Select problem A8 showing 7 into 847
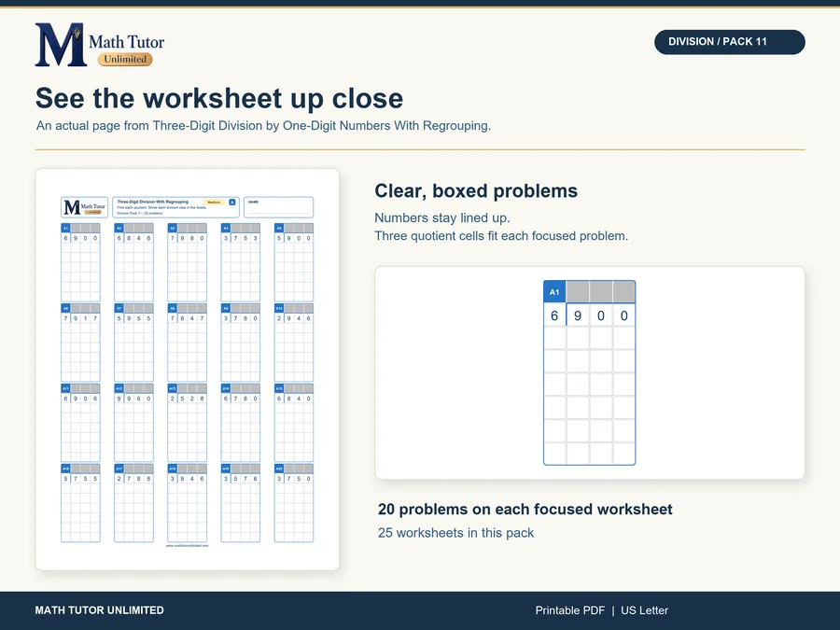 click(x=187, y=343)
